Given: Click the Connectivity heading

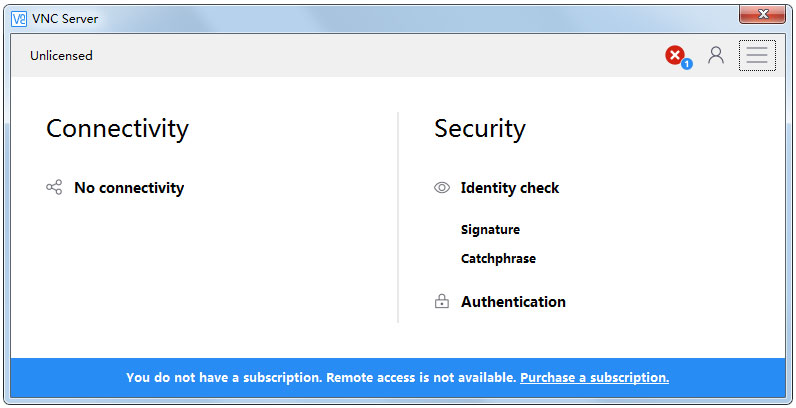Looking at the screenshot, I should pyautogui.click(x=117, y=128).
